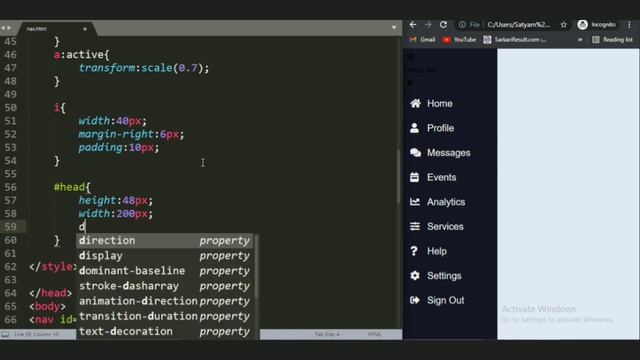Click the next tab arrow in editor

[9, 28]
